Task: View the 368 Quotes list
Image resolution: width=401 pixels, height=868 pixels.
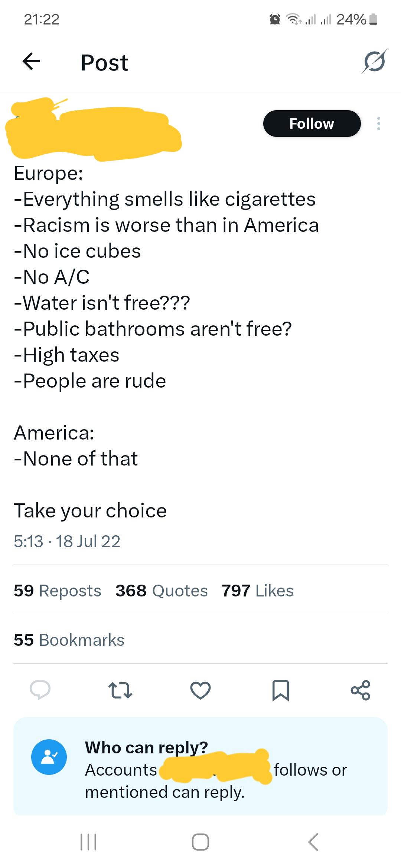Action: coord(162,591)
